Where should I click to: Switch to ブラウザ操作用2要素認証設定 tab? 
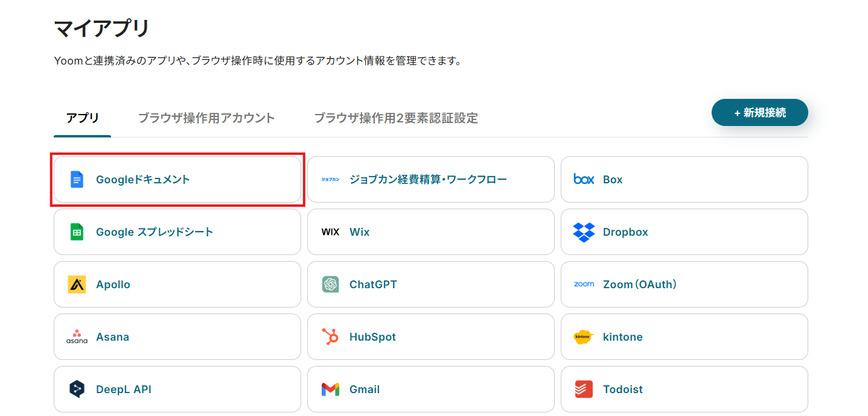pyautogui.click(x=396, y=118)
